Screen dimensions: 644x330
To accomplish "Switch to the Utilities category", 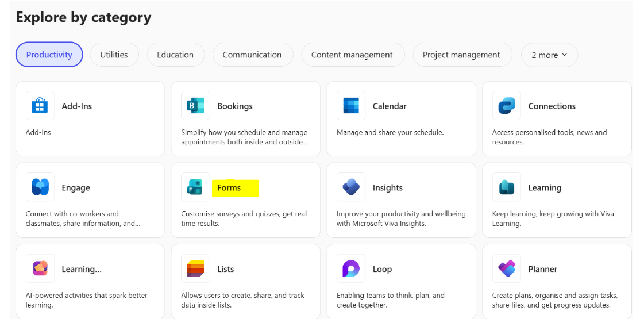I will pos(114,55).
